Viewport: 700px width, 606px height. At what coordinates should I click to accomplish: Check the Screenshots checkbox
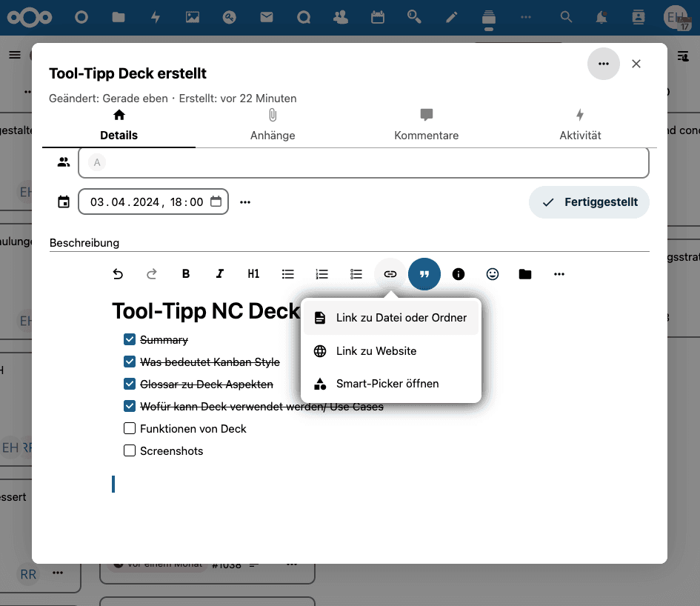click(x=130, y=450)
